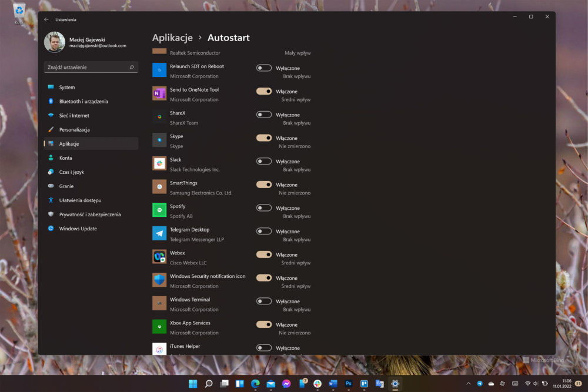588x392 pixels.
Task: Open Personalizacja settings category
Action: (91, 130)
